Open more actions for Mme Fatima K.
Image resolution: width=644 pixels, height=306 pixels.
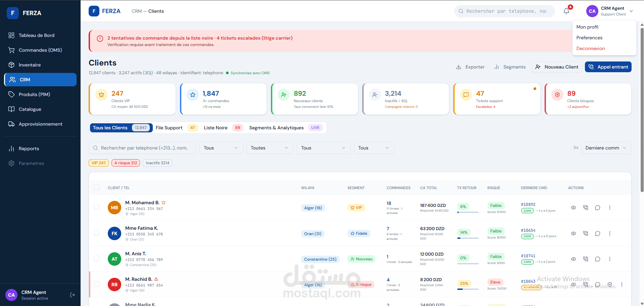pyautogui.click(x=610, y=233)
